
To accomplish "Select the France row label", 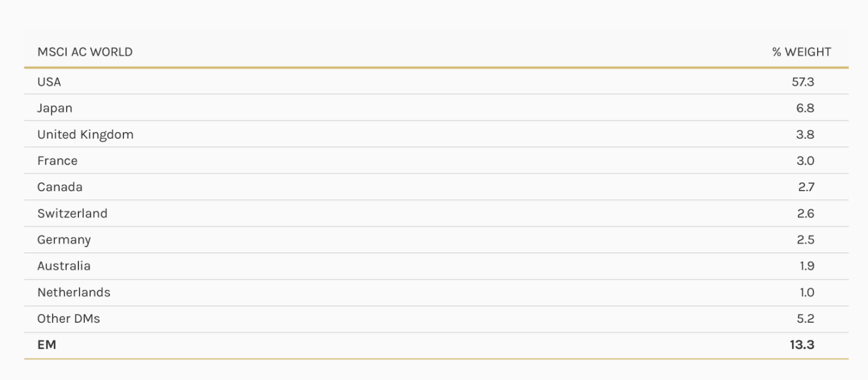I will click(57, 161).
